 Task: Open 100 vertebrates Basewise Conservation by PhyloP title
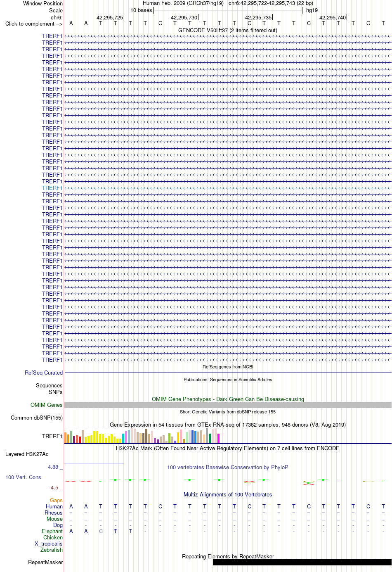228,467
